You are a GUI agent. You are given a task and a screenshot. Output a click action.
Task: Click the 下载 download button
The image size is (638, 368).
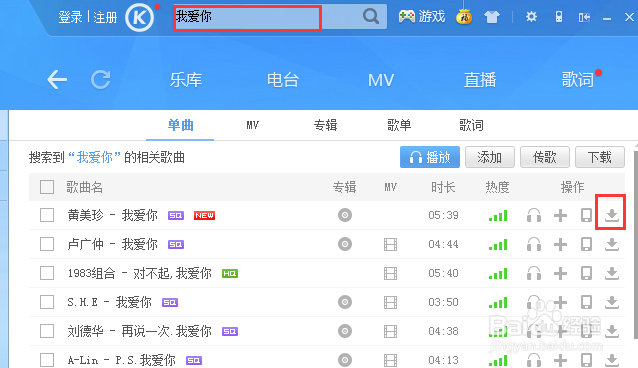[x=600, y=157]
